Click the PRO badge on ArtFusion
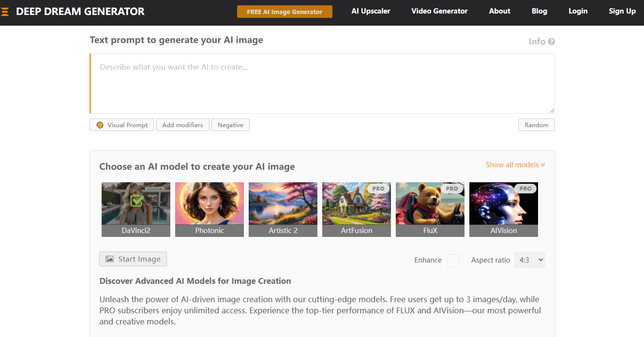Viewport: 644px width, 337px height. tap(378, 189)
